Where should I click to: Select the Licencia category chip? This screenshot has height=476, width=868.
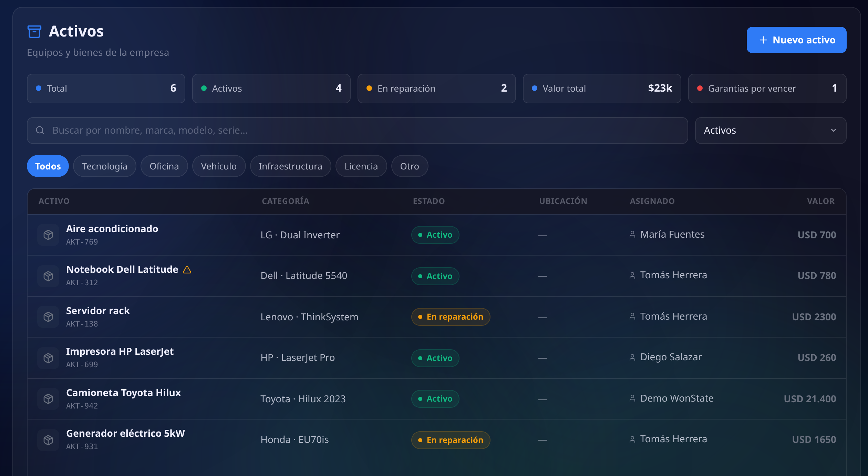[361, 166]
